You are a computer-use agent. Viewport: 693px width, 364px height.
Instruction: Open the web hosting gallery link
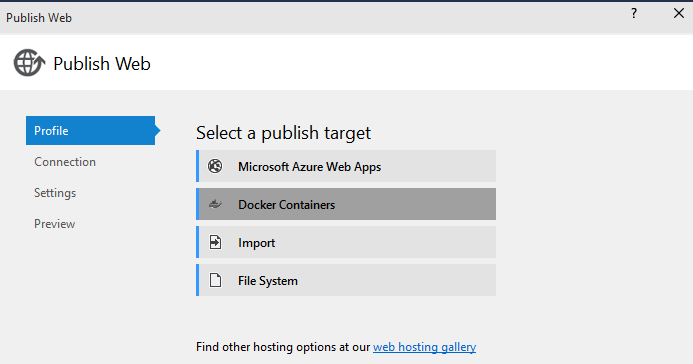424,347
